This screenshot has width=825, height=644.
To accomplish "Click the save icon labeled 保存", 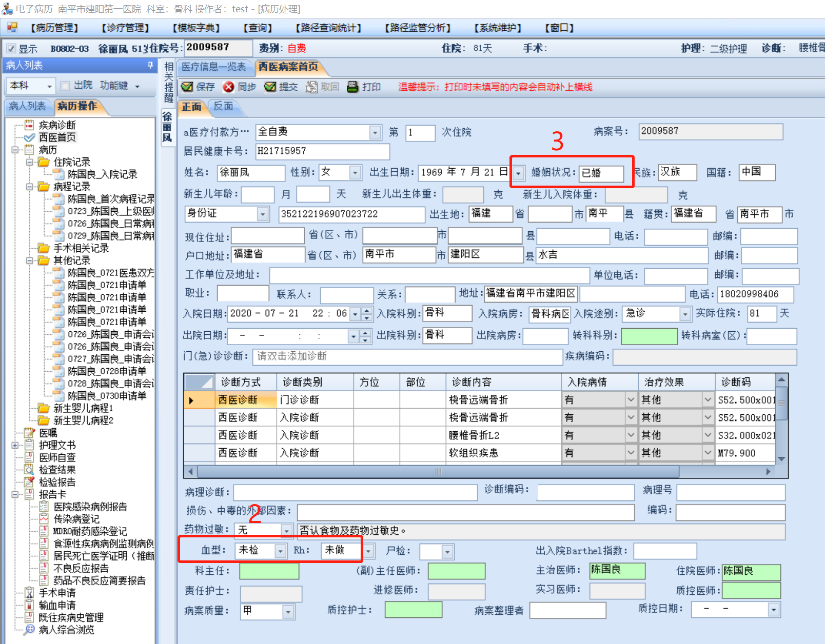I will 187,87.
